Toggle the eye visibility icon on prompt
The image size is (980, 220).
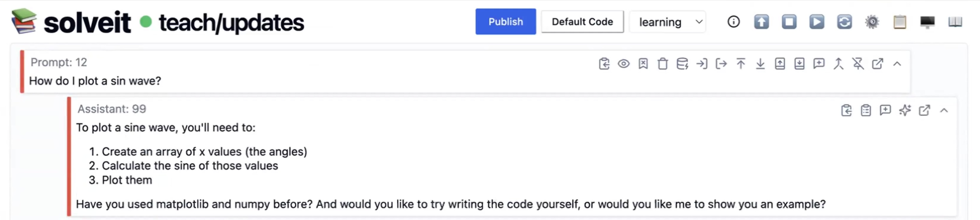(x=624, y=64)
